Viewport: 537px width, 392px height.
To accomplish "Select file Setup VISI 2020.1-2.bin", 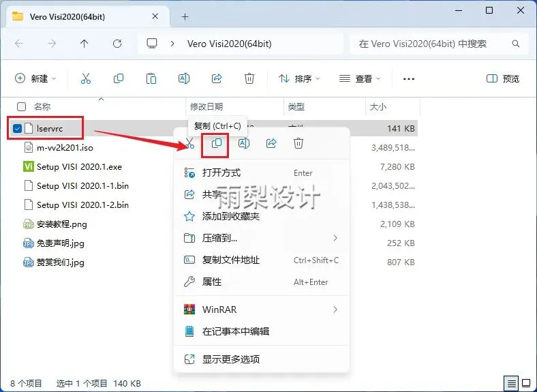I will tap(82, 205).
